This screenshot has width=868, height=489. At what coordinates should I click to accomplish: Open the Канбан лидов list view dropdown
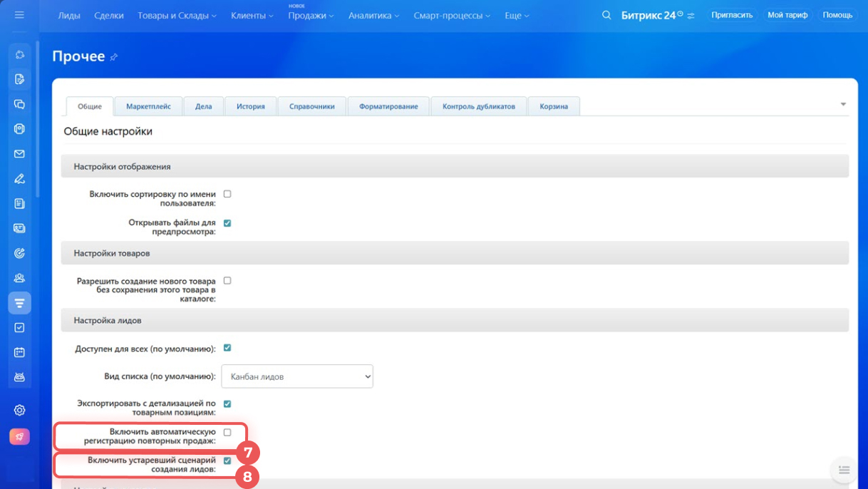(297, 376)
